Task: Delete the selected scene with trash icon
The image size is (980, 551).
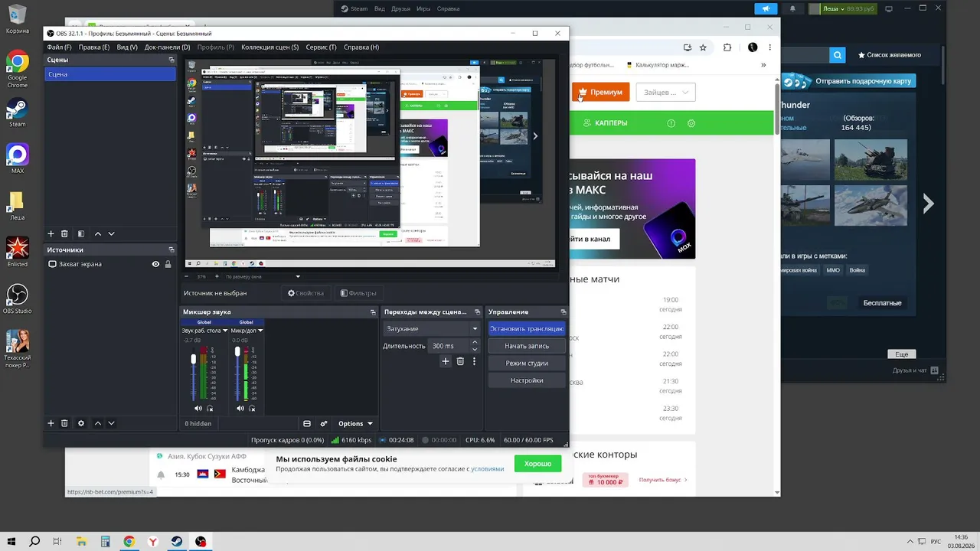Action: click(64, 233)
